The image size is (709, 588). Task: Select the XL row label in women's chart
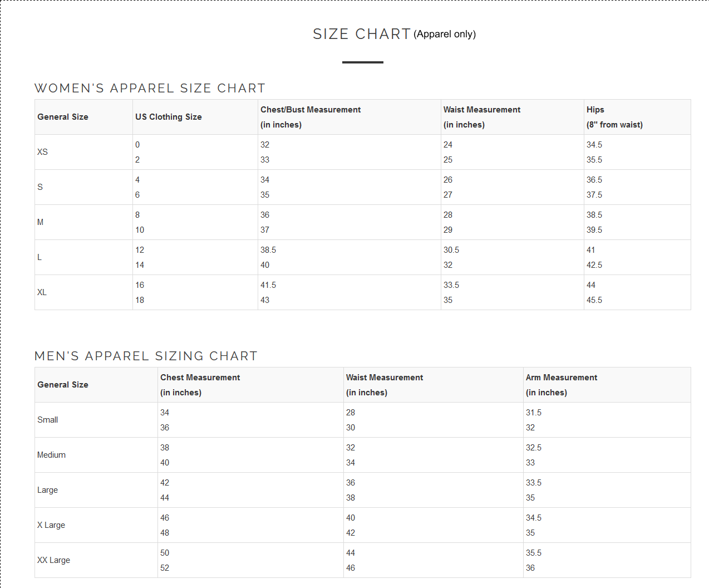[42, 292]
